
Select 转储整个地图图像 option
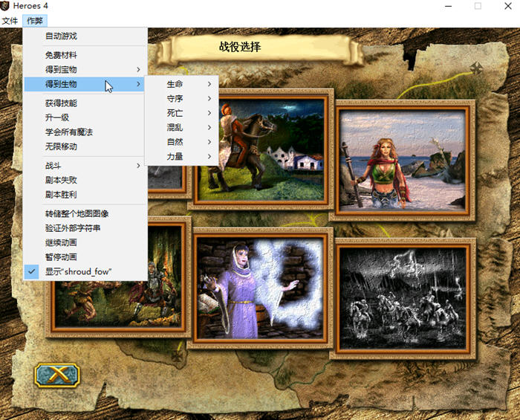tap(85, 213)
